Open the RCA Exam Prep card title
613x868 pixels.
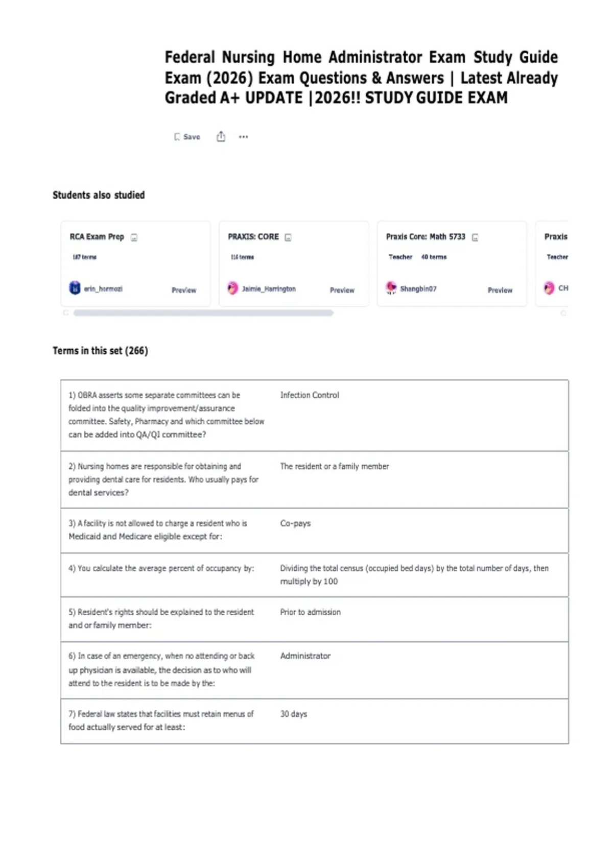[97, 236]
